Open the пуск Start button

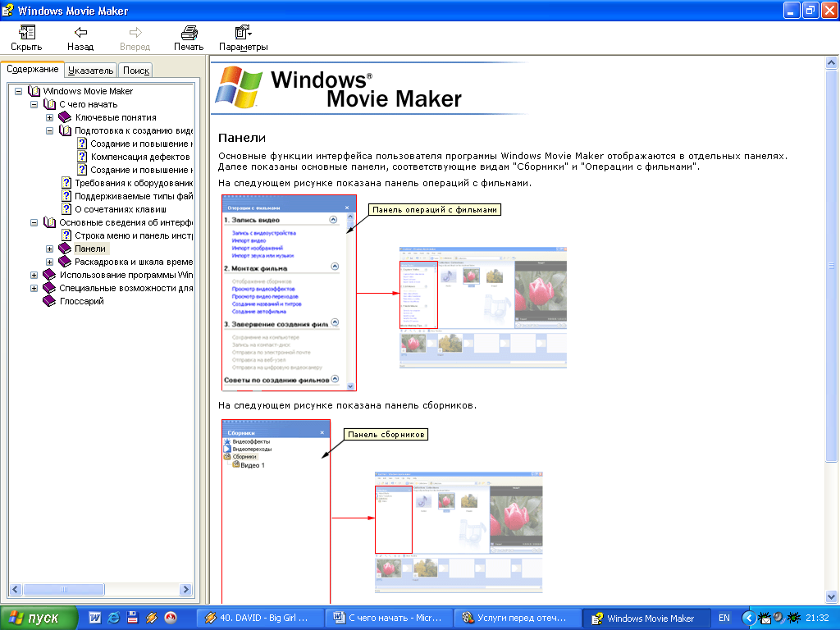click(39, 619)
